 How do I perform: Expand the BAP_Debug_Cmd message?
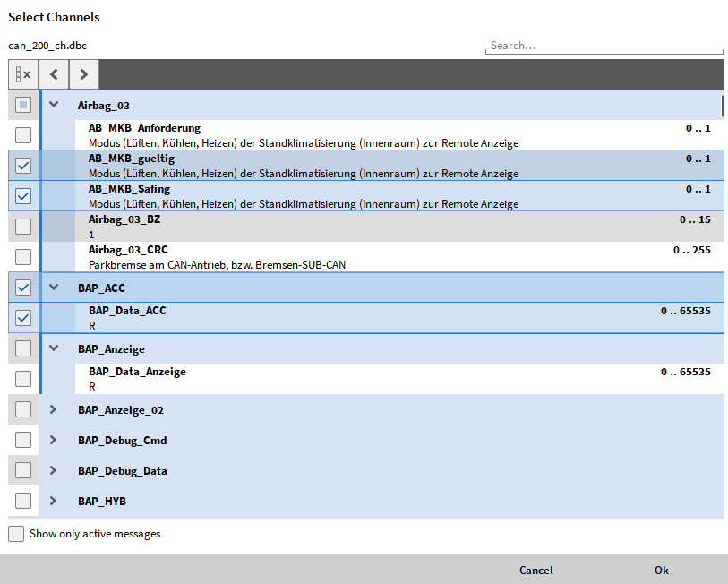[x=54, y=440]
